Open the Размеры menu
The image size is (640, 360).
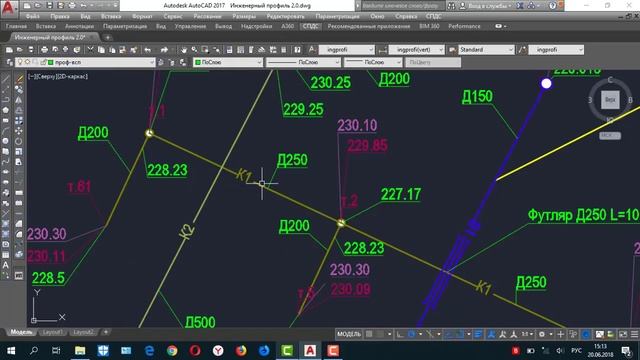(244, 16)
